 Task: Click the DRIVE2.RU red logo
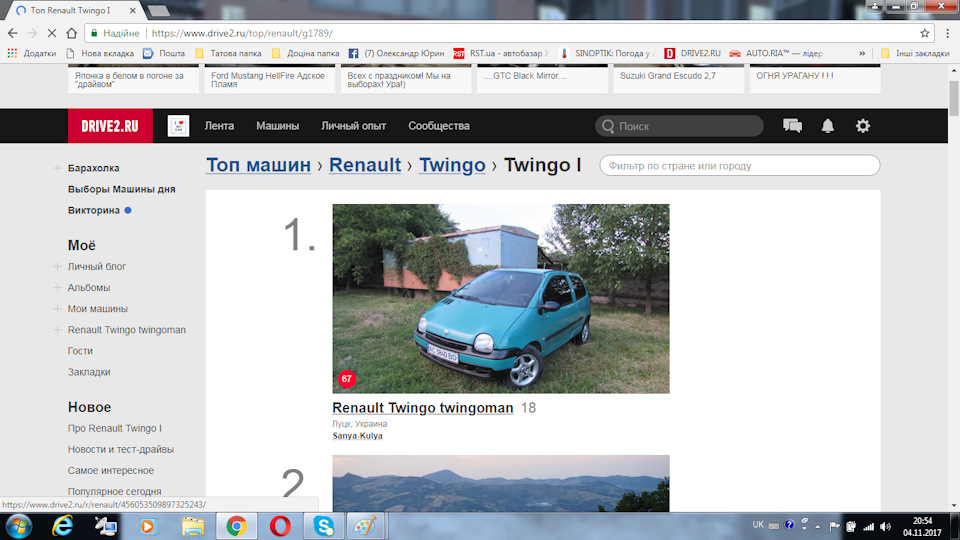click(110, 126)
